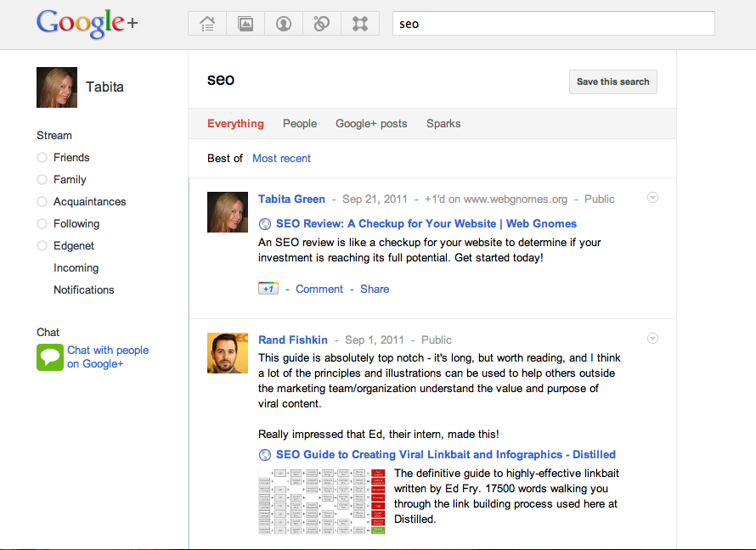Viewport: 756px width, 550px height.
Task: Sort results by Most recent
Action: pyautogui.click(x=281, y=158)
